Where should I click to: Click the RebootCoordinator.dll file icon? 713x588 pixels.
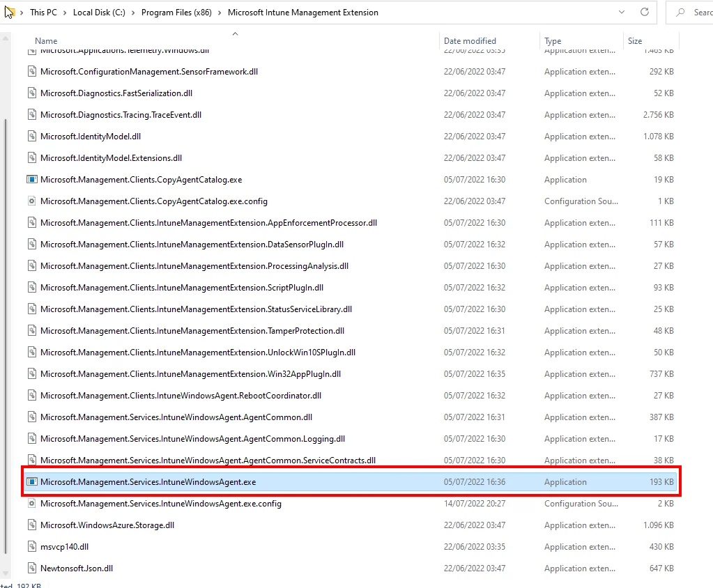pos(32,395)
